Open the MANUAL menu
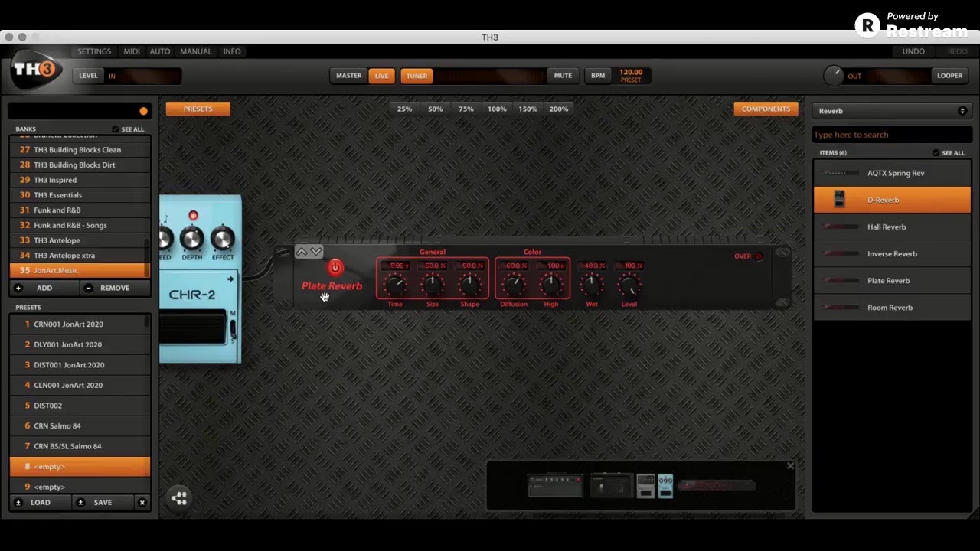 (x=196, y=51)
